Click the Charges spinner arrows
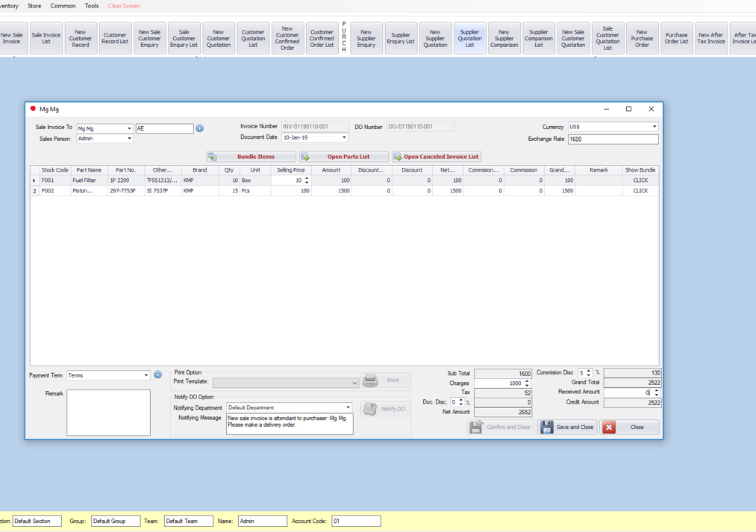The width and height of the screenshot is (756, 532). [527, 383]
